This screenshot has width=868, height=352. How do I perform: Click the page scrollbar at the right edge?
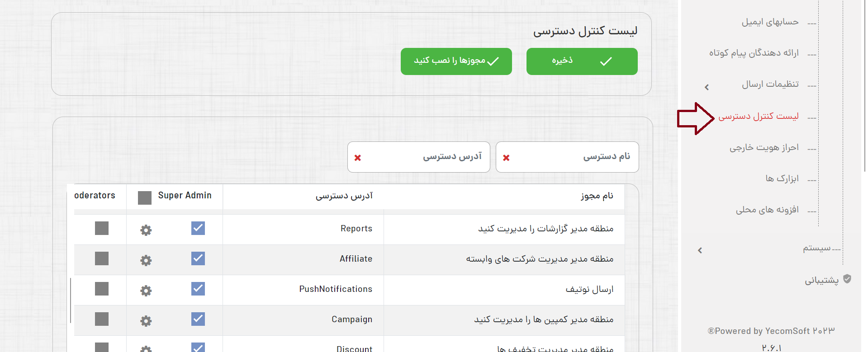tap(865, 86)
